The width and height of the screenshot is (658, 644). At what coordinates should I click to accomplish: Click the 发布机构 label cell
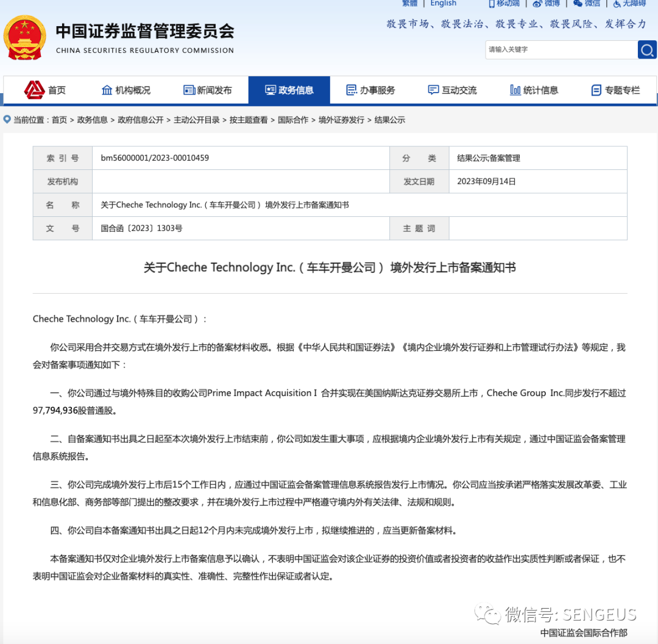click(63, 182)
